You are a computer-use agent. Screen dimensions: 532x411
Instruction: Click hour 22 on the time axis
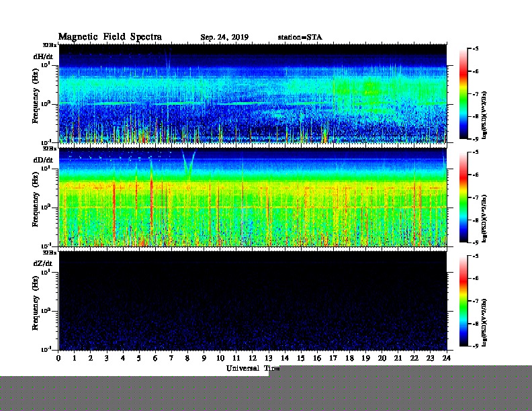pyautogui.click(x=414, y=358)
